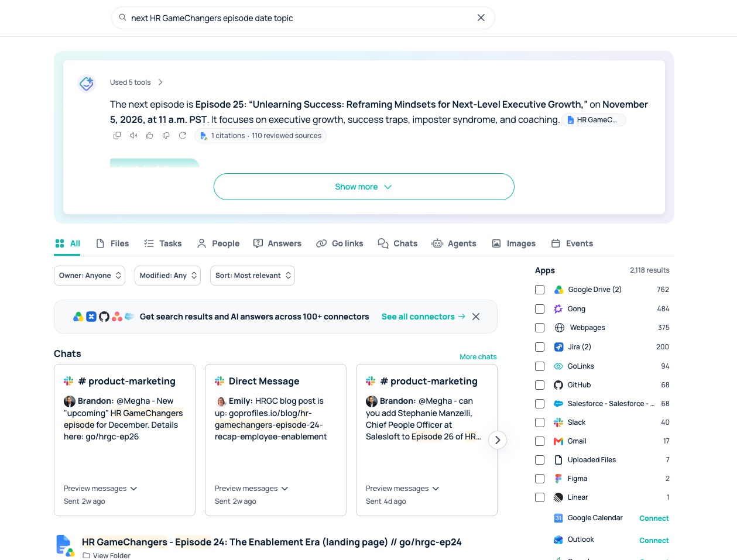The height and width of the screenshot is (560, 737).
Task: Open the Owner: Anyone dropdown
Action: click(90, 276)
